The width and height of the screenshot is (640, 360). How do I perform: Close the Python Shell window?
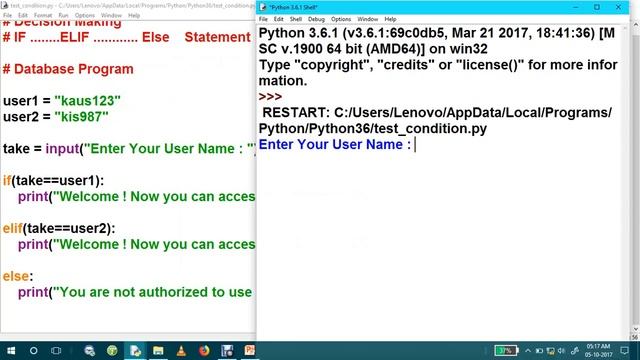click(x=618, y=7)
